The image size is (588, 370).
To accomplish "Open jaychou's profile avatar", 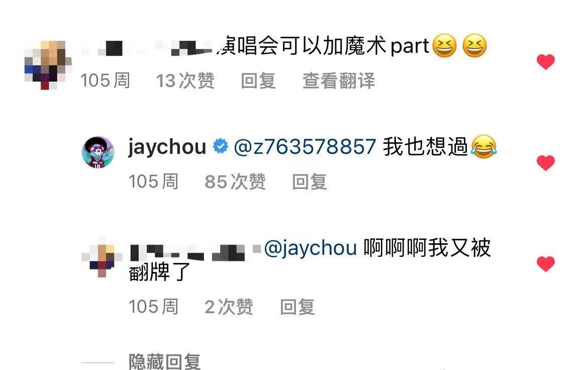I will pos(98,152).
